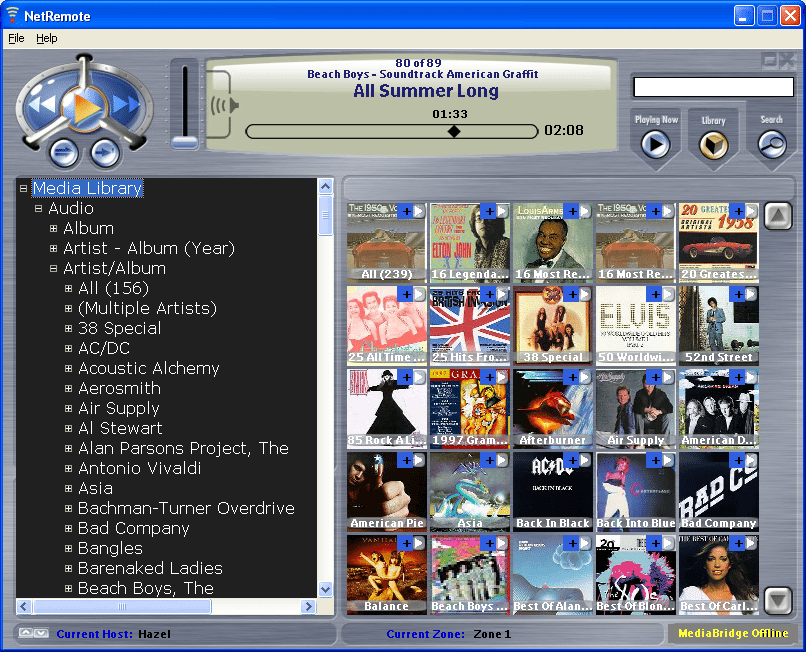The width and height of the screenshot is (806, 652).
Task: Open the Help menu
Action: click(47, 38)
